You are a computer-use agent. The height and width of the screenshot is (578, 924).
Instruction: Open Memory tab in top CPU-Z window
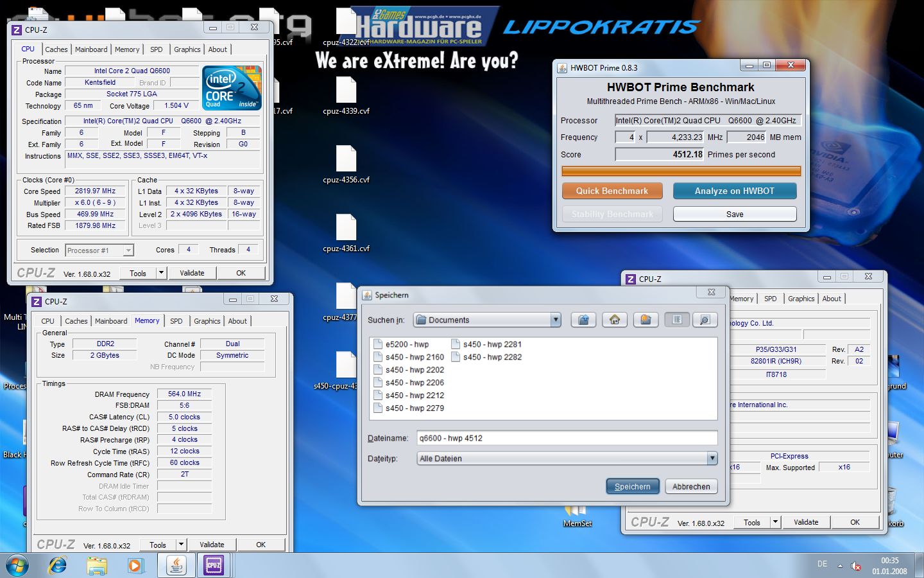click(127, 49)
